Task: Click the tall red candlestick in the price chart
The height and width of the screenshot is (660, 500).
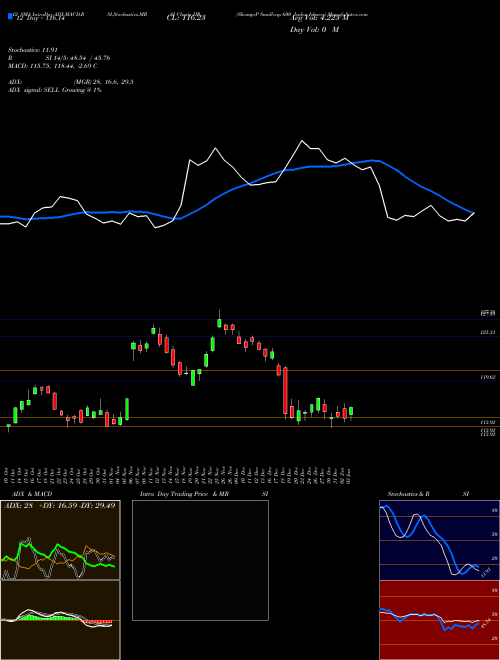Action: tap(285, 391)
